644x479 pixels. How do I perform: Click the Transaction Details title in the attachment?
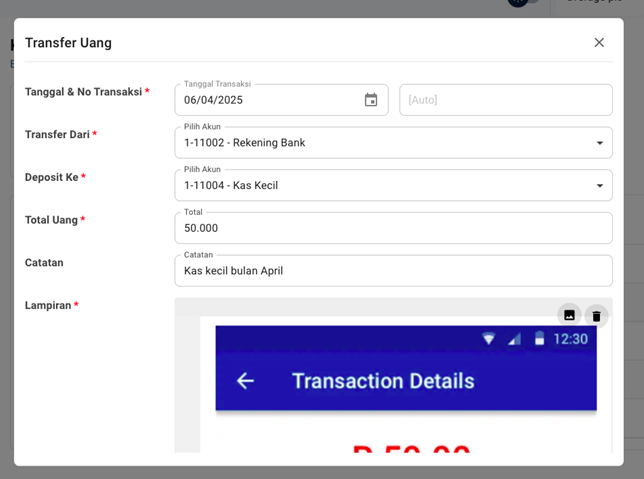pyautogui.click(x=383, y=381)
